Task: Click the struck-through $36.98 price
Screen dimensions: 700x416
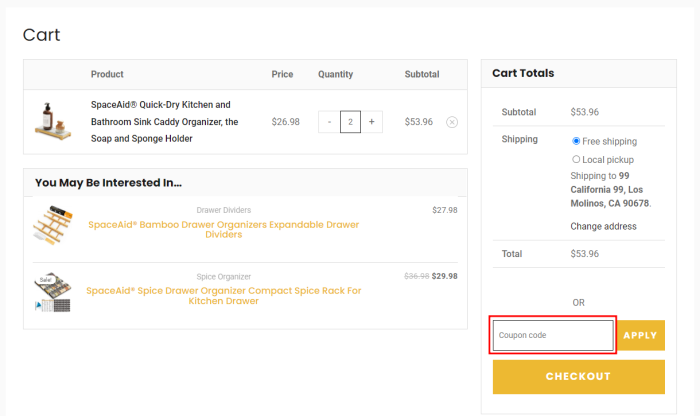Action: 417,276
